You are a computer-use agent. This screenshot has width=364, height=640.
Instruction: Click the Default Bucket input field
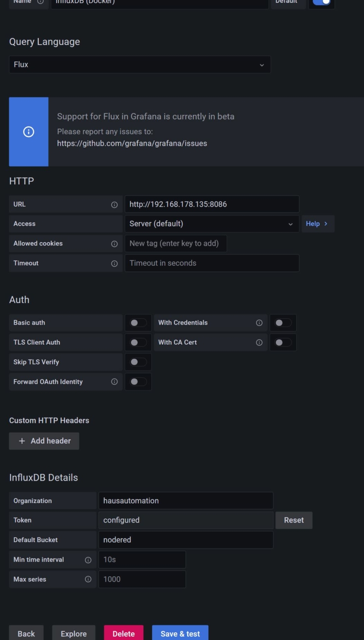point(186,539)
